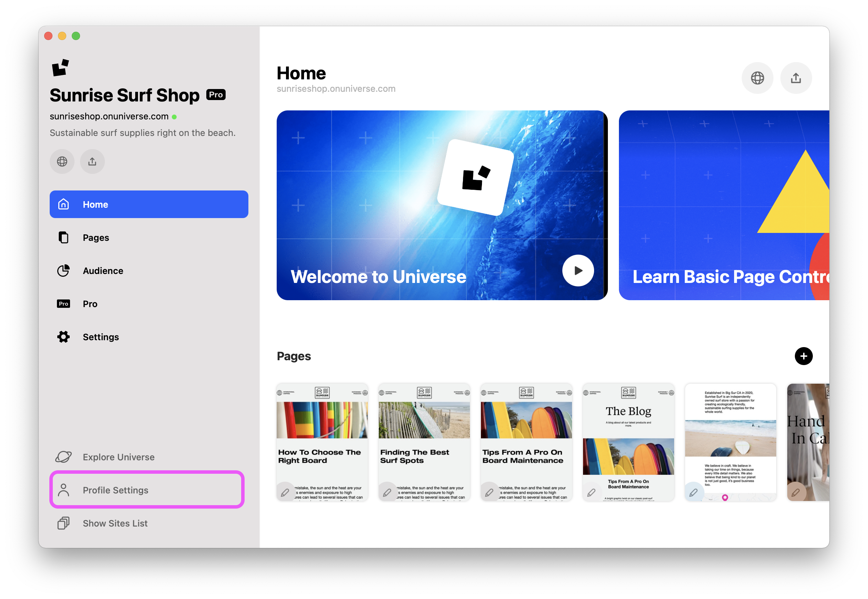Open Settings from sidebar

pos(101,337)
